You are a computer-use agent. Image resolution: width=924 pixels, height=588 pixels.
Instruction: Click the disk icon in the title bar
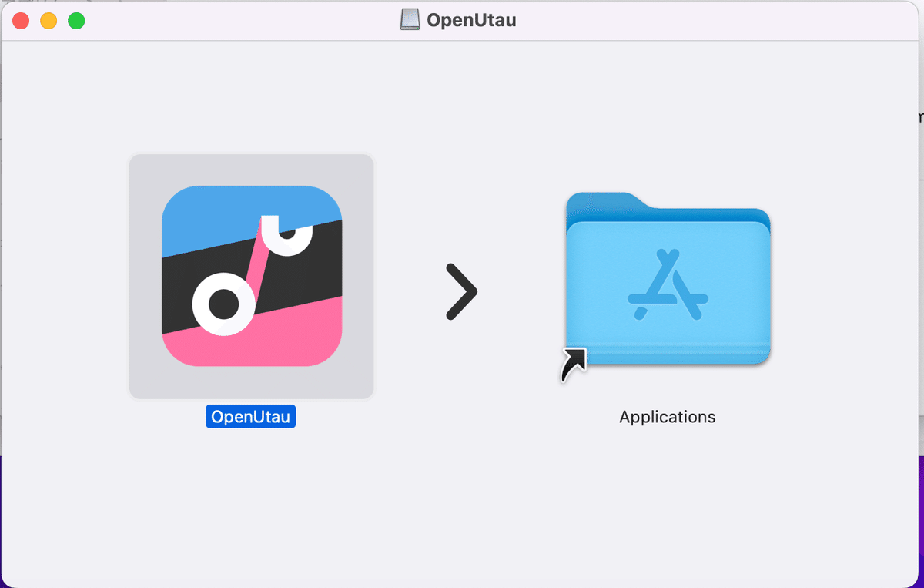point(410,20)
